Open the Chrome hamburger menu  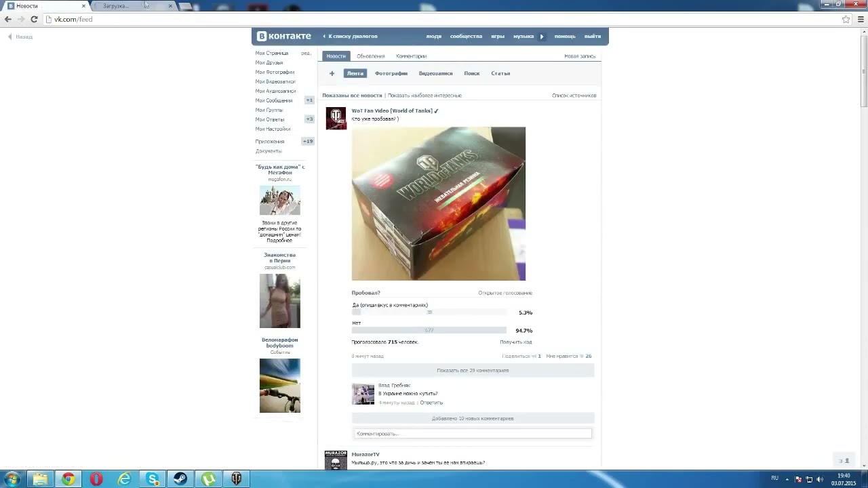(861, 19)
